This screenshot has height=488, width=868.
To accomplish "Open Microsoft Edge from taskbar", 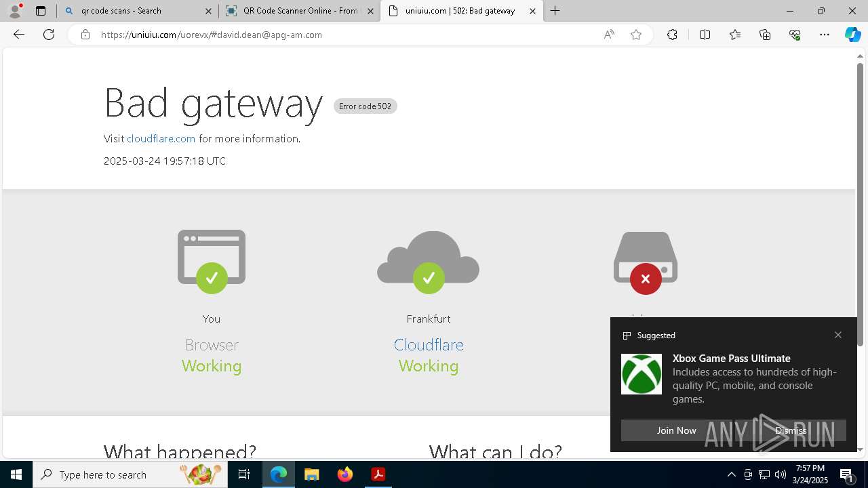I will [x=279, y=474].
